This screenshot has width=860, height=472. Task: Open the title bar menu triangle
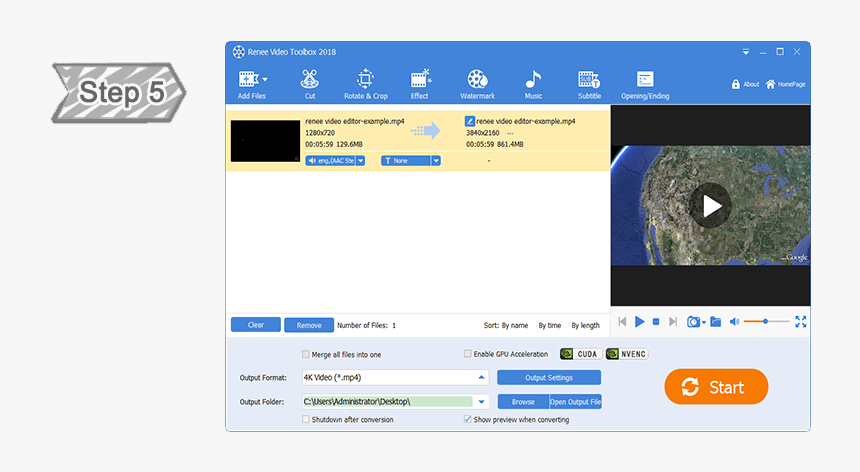[x=746, y=52]
